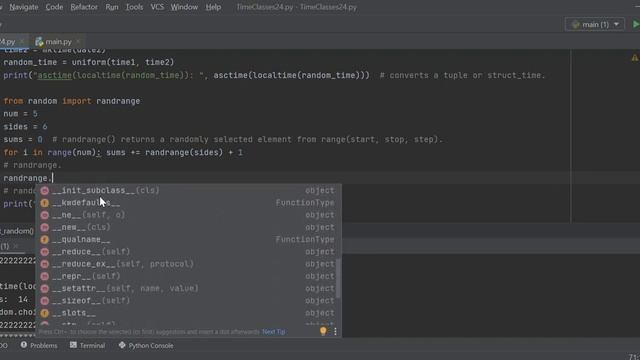Switch to the main.py editor tab
Image resolution: width=640 pixels, height=360 pixels.
pyautogui.click(x=58, y=42)
